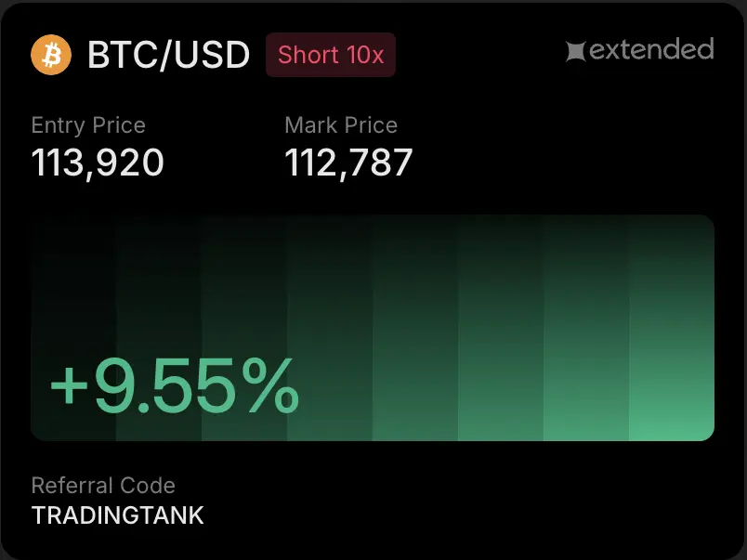Click the extended brand wordmark

[x=650, y=49]
